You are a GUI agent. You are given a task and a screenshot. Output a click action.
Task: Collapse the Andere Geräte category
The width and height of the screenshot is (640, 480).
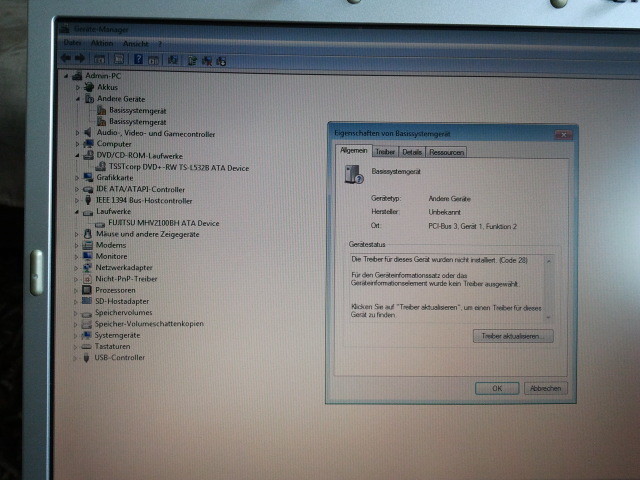click(78, 99)
